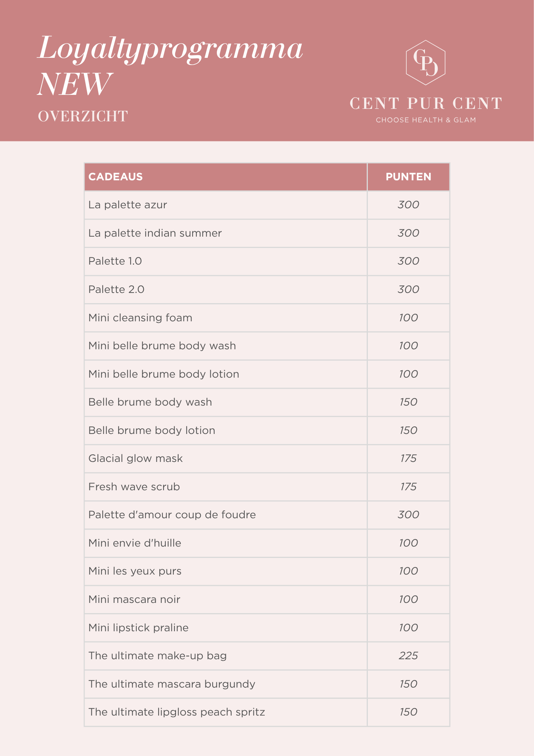Select Mini cleansing foam gift
Screen dimensions: 534x756
pyautogui.click(x=140, y=318)
